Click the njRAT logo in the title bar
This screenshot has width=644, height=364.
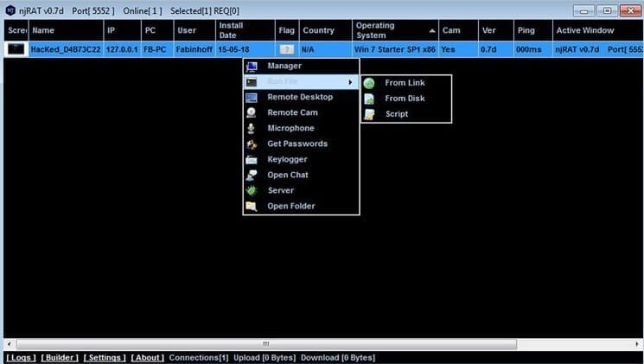pos(10,10)
